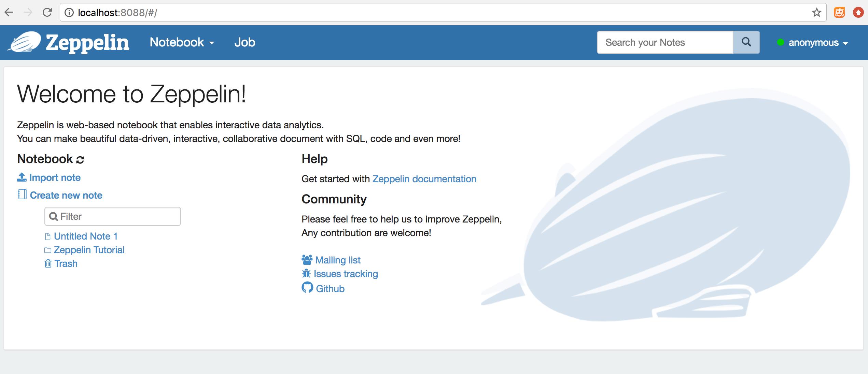Expand the Trash folder
This screenshot has width=868, height=374.
(66, 263)
